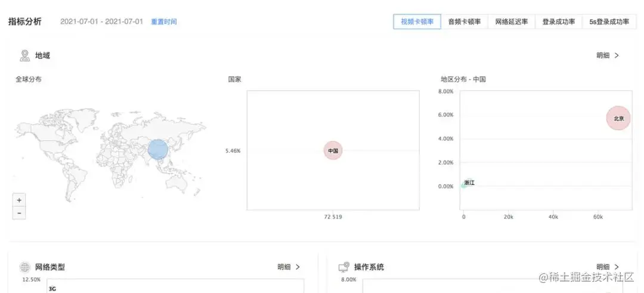Open 明细 for the 操作系统 section

point(603,267)
